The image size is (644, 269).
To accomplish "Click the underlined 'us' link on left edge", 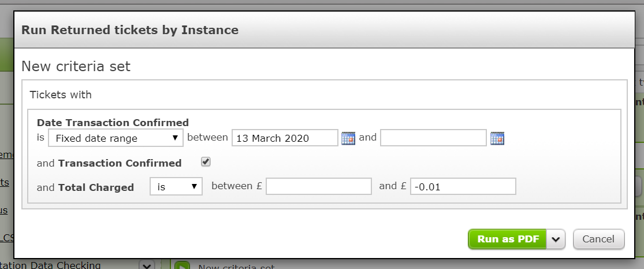I will click(x=3, y=210).
